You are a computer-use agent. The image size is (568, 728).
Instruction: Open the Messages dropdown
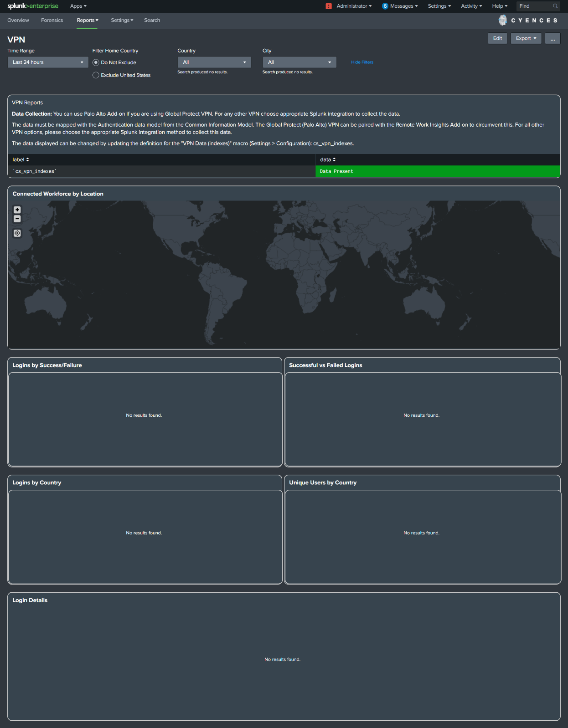(404, 6)
